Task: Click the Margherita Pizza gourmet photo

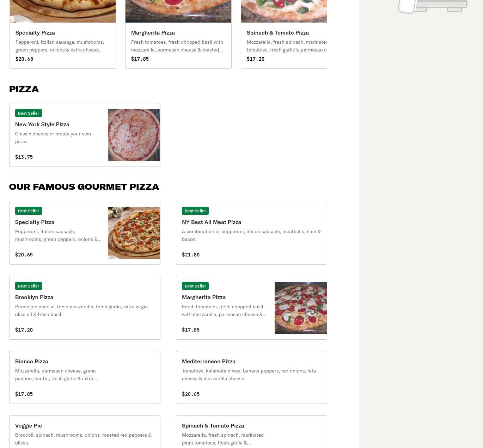Action: [301, 308]
